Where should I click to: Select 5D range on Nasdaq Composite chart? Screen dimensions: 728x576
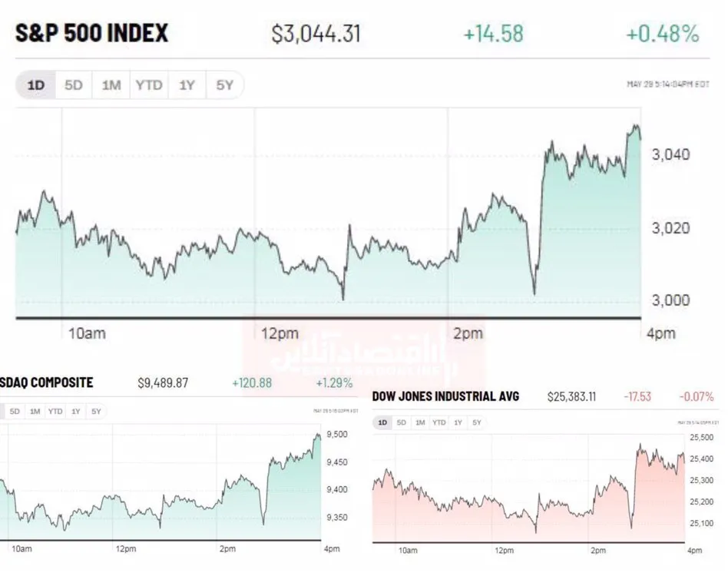(x=15, y=411)
